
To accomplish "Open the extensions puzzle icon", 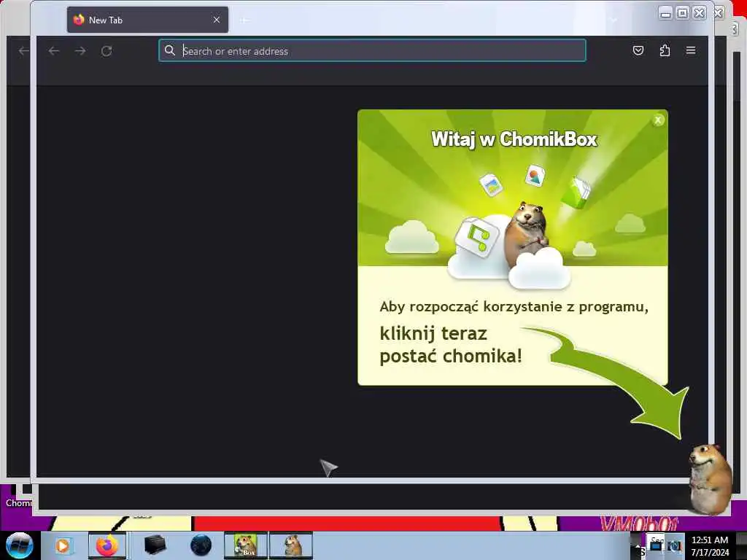I will 665,50.
